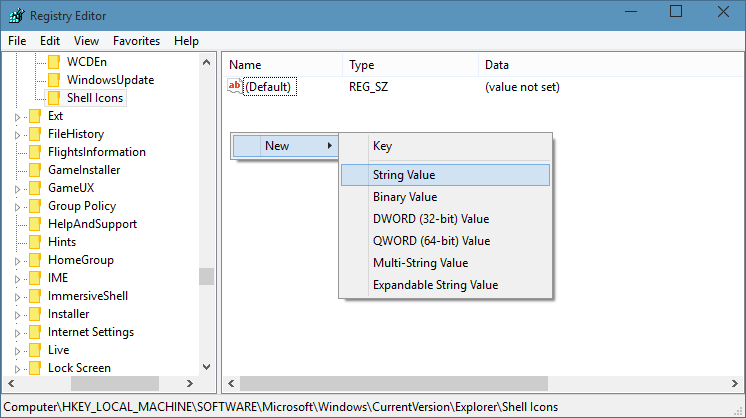Click the Registry Editor app icon in title bar
746x418 pixels.
point(15,15)
